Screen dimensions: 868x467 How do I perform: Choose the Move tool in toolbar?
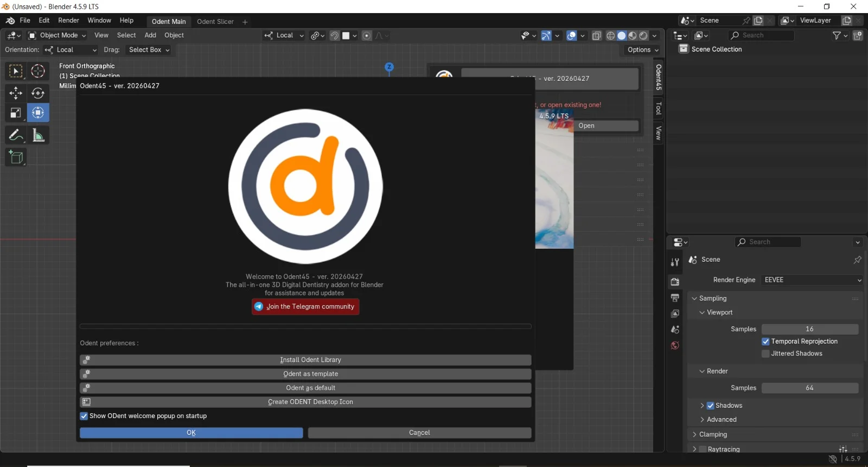click(x=16, y=93)
